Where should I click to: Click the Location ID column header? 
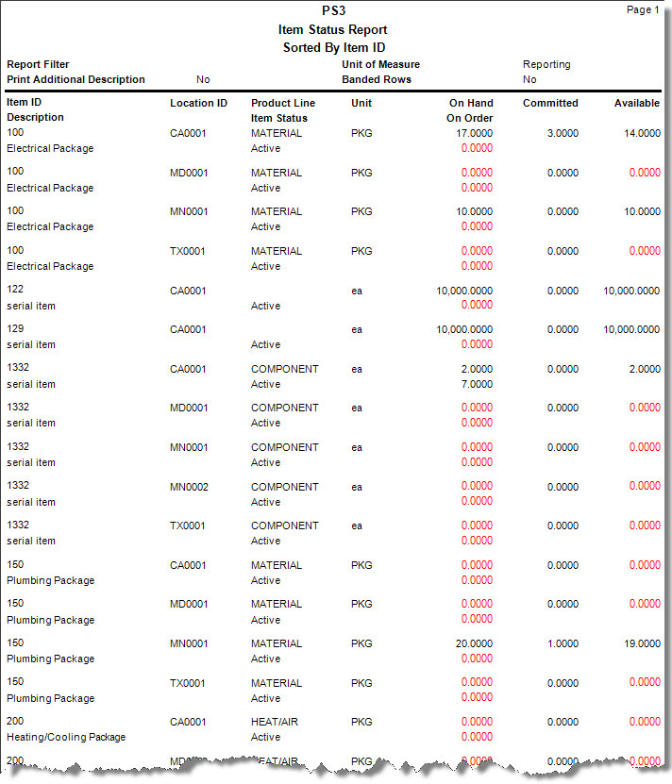point(198,103)
